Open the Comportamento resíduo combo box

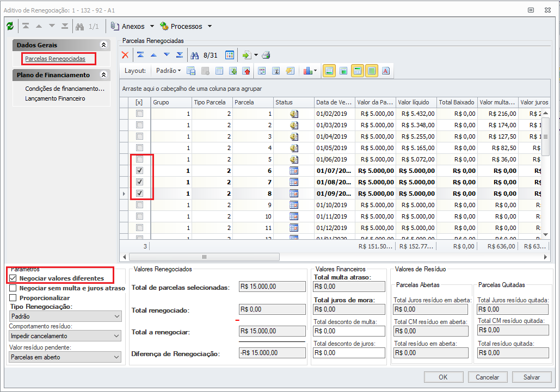(x=65, y=336)
